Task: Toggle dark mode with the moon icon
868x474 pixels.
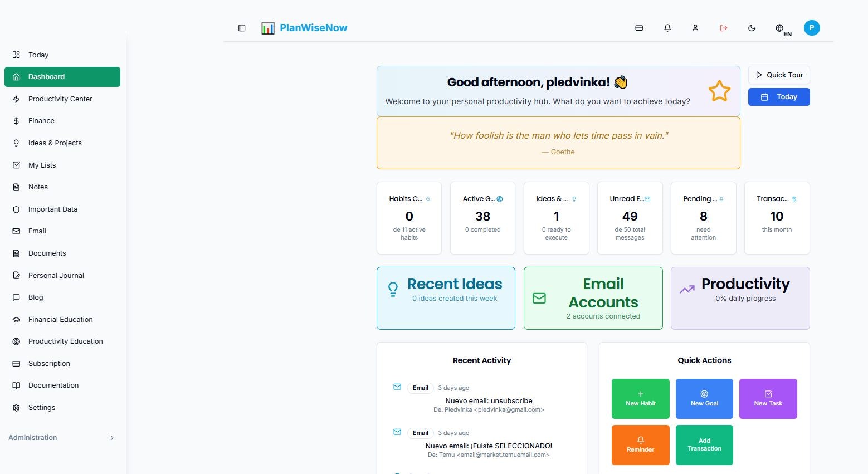Action: pos(752,27)
